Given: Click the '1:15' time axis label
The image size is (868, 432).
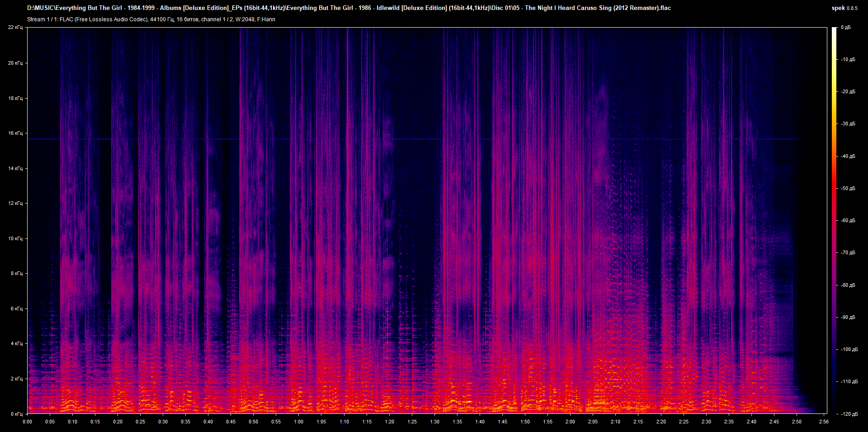Looking at the screenshot, I should coord(367,422).
